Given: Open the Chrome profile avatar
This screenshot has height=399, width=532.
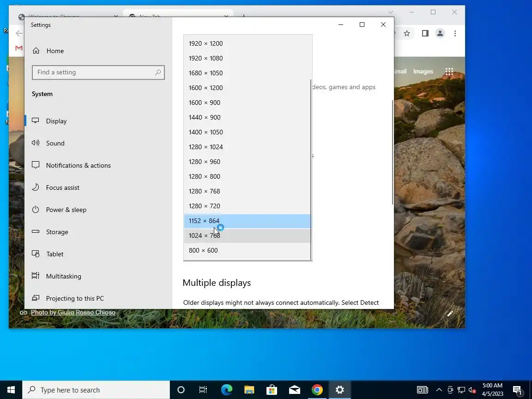Looking at the screenshot, I should click(x=440, y=33).
